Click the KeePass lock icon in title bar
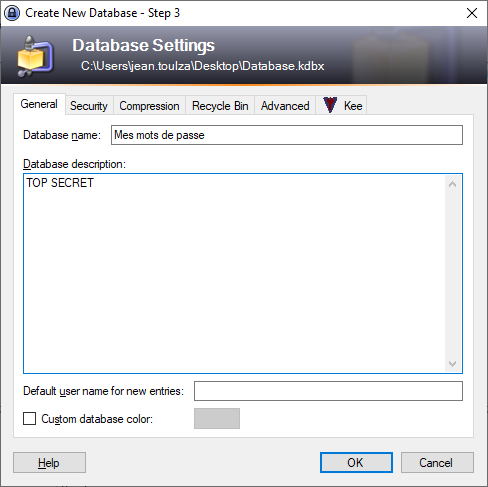488x487 pixels. (x=12, y=13)
